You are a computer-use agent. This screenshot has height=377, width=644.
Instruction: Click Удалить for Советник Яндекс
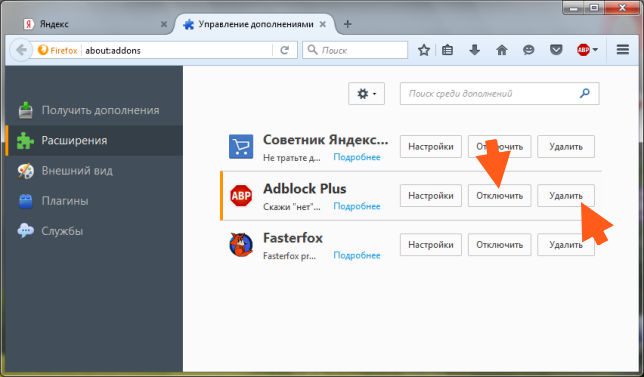[x=566, y=147]
